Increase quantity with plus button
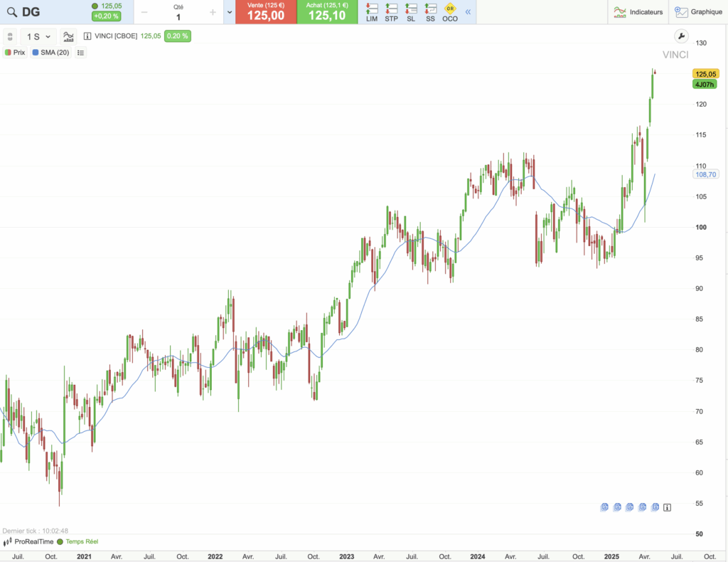728x562 pixels. pyautogui.click(x=213, y=12)
